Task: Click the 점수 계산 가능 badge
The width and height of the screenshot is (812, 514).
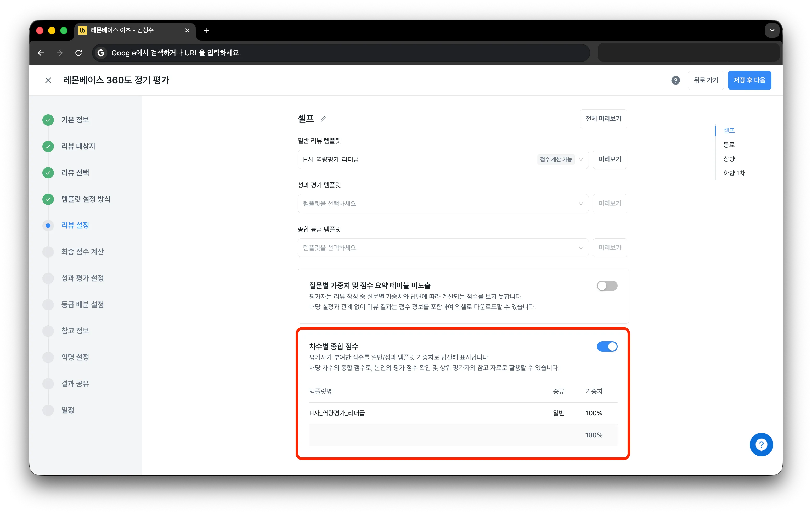Action: pos(556,160)
